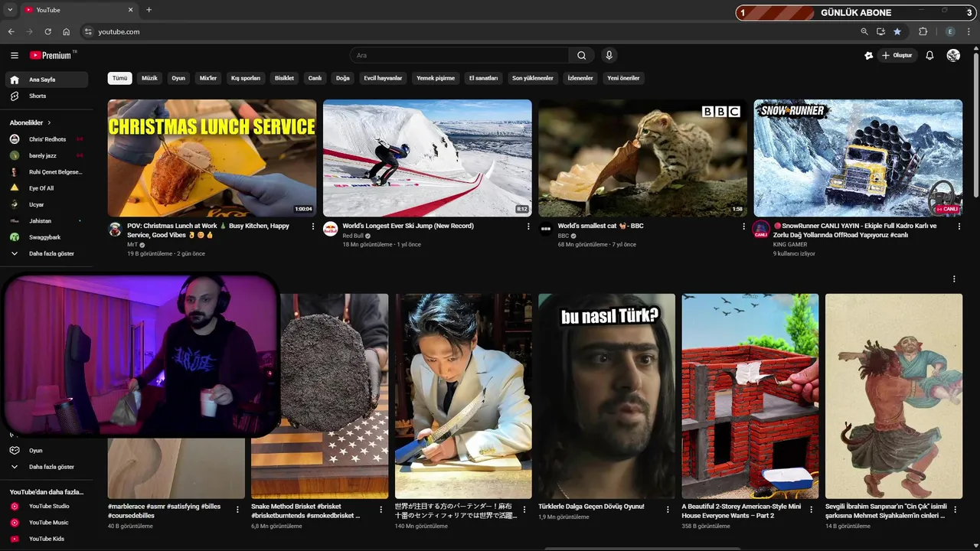Screen dimensions: 980x551
Task: Open the YouTube hamburger guide menu
Action: [x=15, y=55]
